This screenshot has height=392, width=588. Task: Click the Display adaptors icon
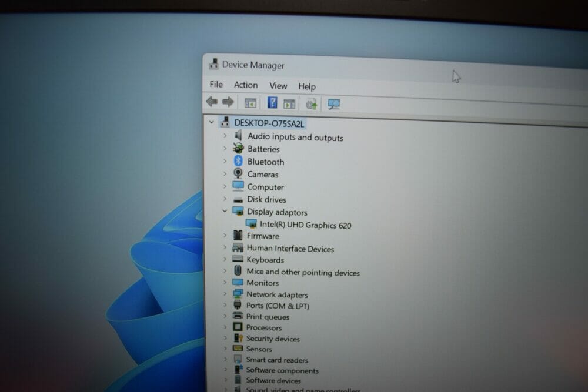tap(238, 212)
